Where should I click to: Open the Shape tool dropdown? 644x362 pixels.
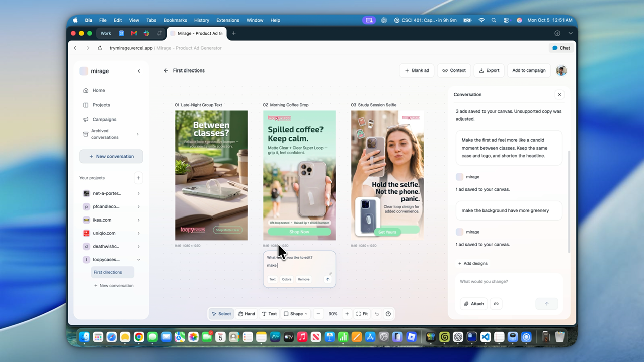coord(296,314)
